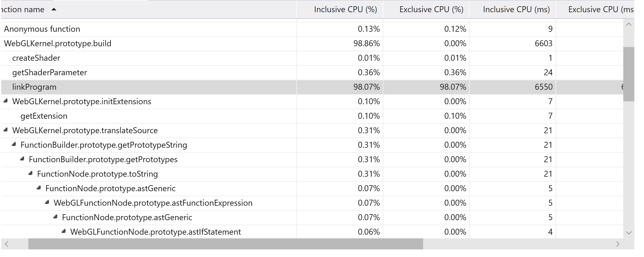Select the getShaderParameter row
The width and height of the screenshot is (644, 257).
(150, 72)
